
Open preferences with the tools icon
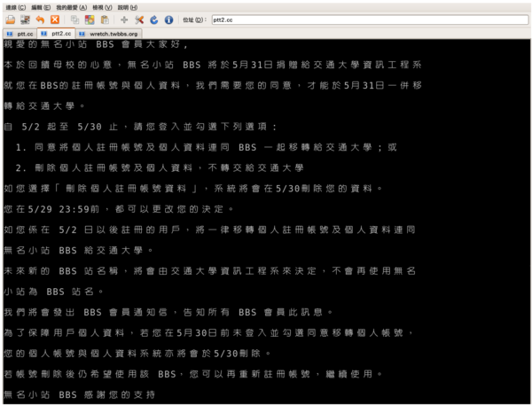pos(139,20)
